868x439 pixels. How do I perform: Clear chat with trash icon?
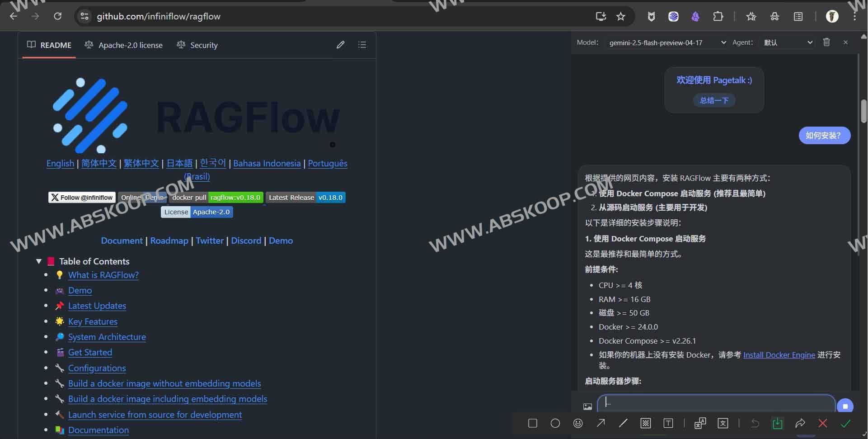click(x=826, y=42)
